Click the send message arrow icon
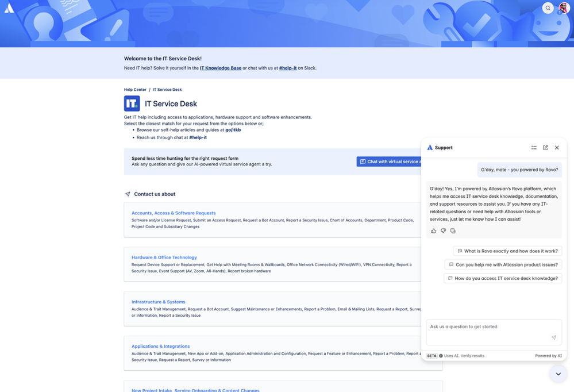This screenshot has height=392, width=574. tap(554, 337)
